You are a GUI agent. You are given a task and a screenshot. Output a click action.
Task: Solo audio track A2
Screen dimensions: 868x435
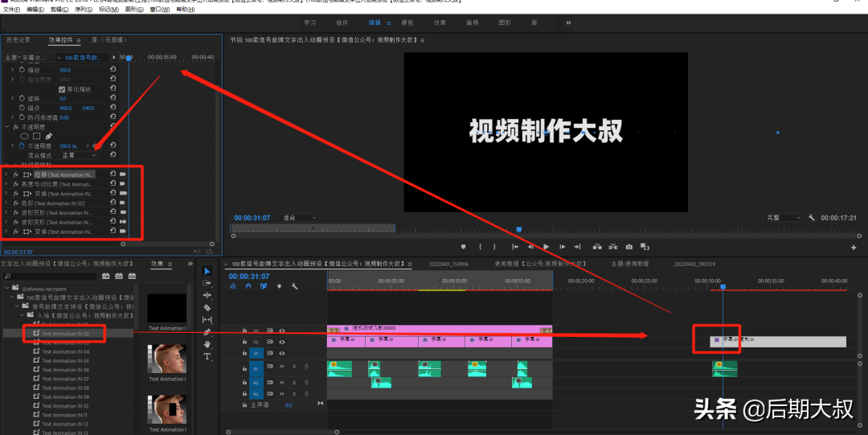point(294,383)
